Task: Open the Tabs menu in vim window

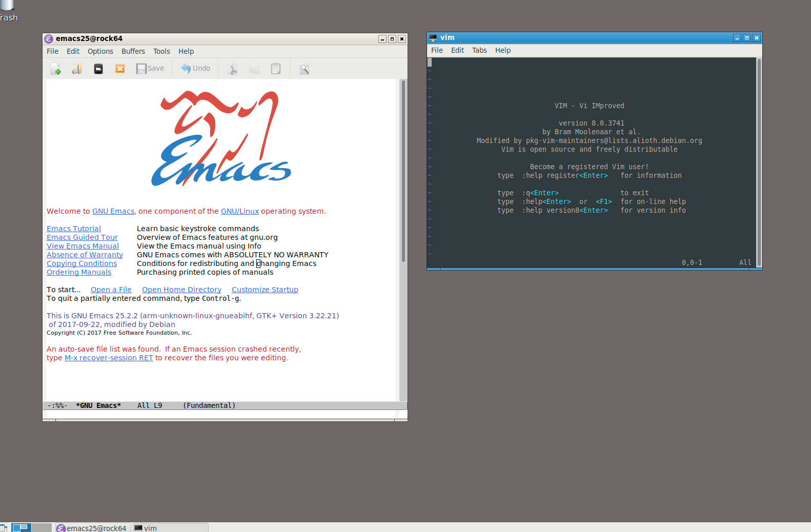Action: pos(479,50)
